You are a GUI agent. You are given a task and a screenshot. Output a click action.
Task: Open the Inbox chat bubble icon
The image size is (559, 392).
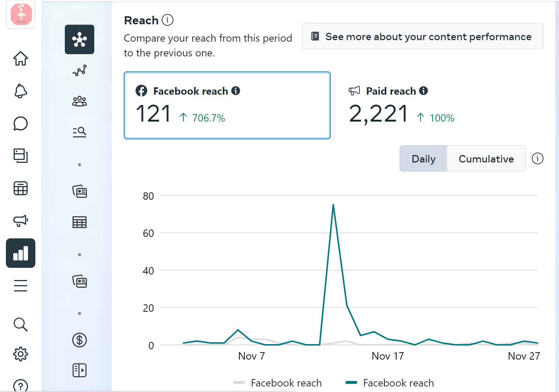(x=21, y=123)
